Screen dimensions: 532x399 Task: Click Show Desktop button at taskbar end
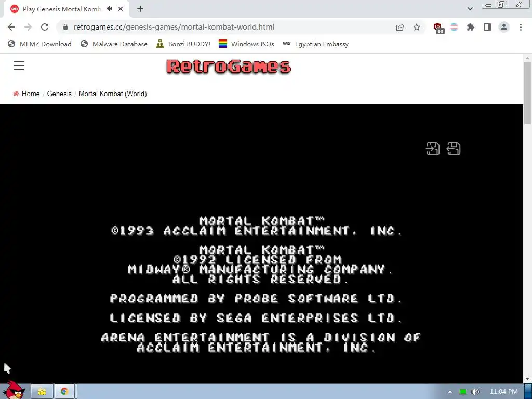[x=528, y=392]
